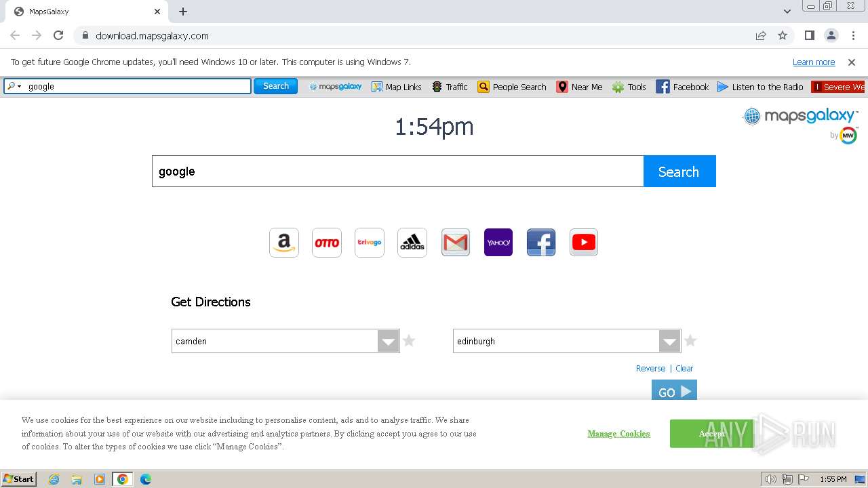
Task: Dismiss the Chrome update notification bar
Action: point(852,62)
